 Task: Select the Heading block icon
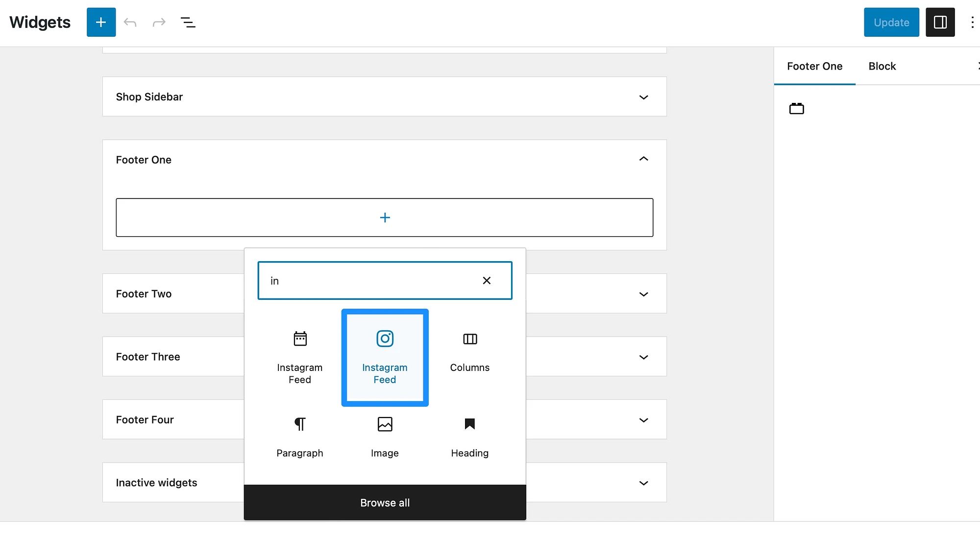[469, 423]
